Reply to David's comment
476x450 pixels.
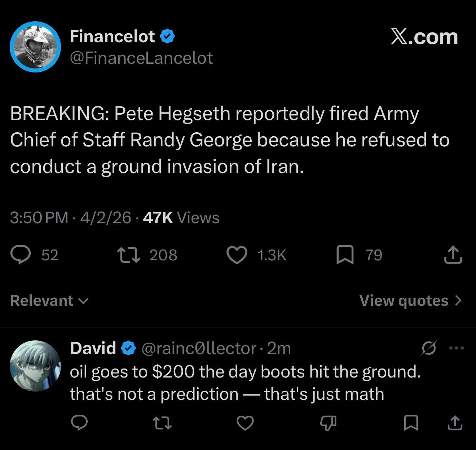79,423
